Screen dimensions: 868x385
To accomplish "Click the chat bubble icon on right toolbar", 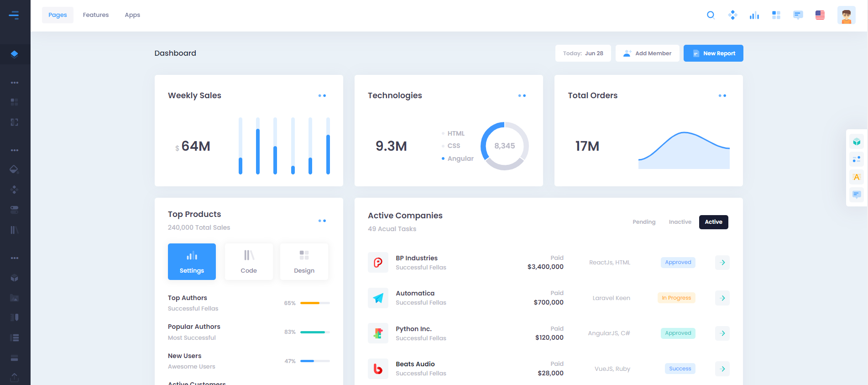I will (x=857, y=195).
